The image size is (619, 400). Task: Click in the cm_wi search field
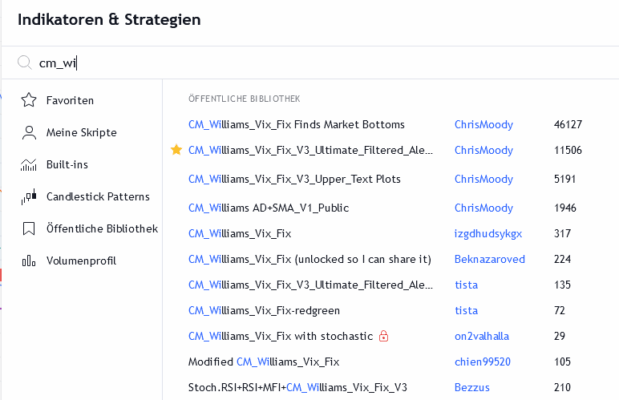(x=300, y=62)
